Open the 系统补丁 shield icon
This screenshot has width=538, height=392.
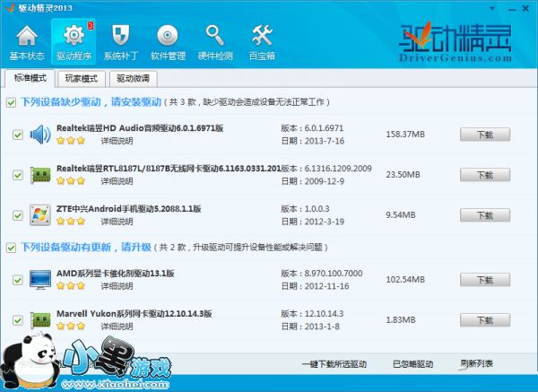121,42
